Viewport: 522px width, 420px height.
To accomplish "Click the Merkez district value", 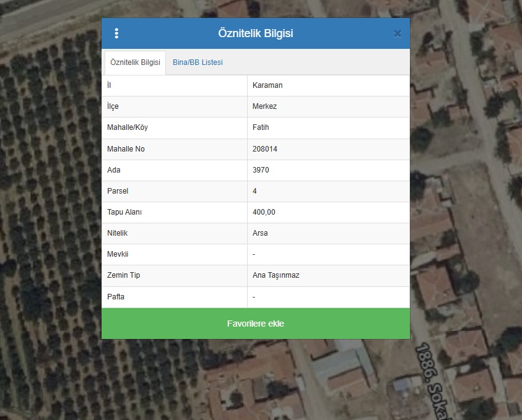I will click(264, 106).
